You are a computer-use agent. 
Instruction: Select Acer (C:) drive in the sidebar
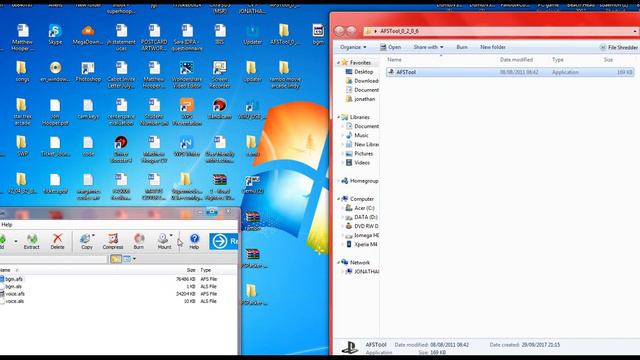click(361, 208)
